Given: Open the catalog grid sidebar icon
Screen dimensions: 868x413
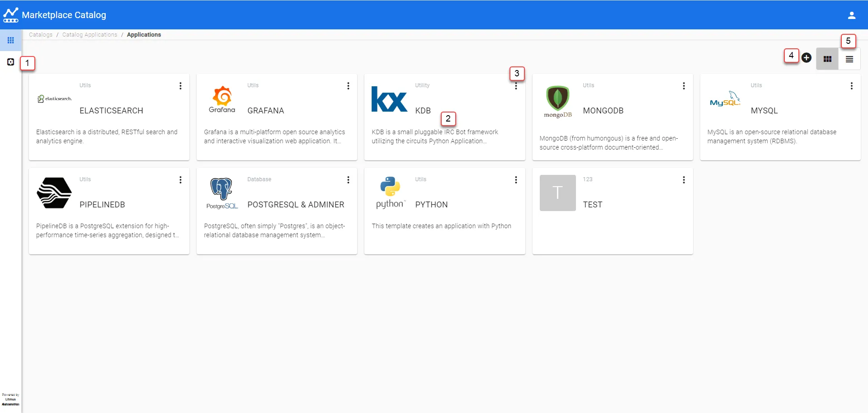Looking at the screenshot, I should (x=11, y=40).
